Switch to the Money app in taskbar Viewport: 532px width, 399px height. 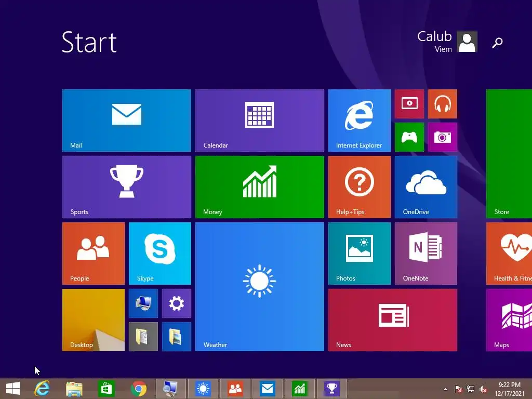300,389
